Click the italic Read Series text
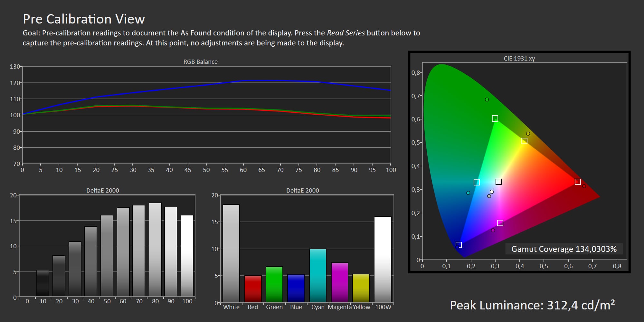Image resolution: width=644 pixels, height=322 pixels. coord(346,33)
